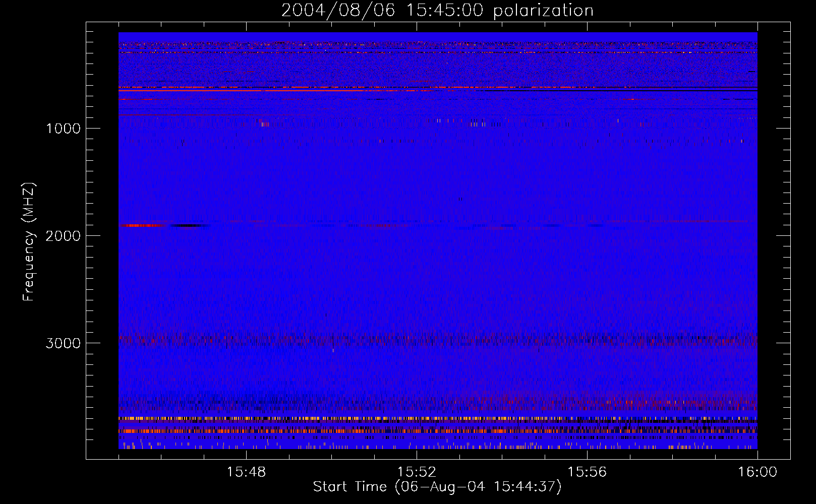Select the 'Start Time (06-Aug-04 15:44:37)' label
The height and width of the screenshot is (504, 816).
[437, 487]
